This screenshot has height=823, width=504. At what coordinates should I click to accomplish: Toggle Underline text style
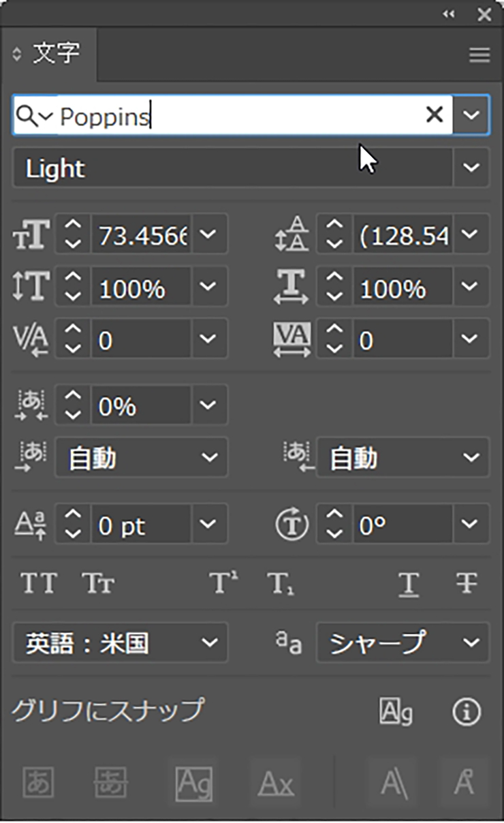[408, 584]
